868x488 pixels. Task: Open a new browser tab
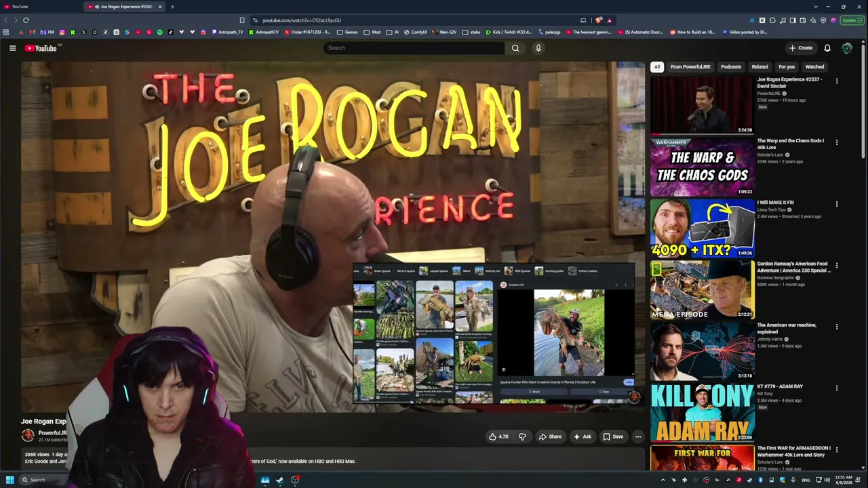tap(172, 7)
